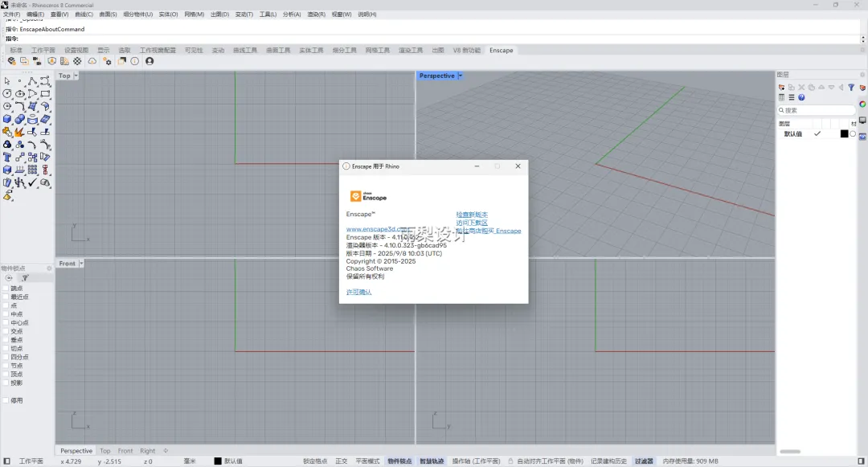
Task: Select the Right viewport tab at bottom
Action: (x=148, y=451)
